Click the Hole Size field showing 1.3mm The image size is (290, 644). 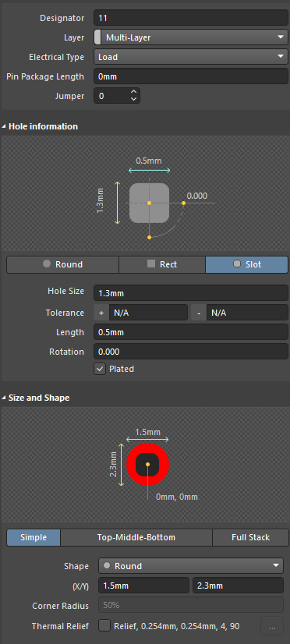[191, 293]
